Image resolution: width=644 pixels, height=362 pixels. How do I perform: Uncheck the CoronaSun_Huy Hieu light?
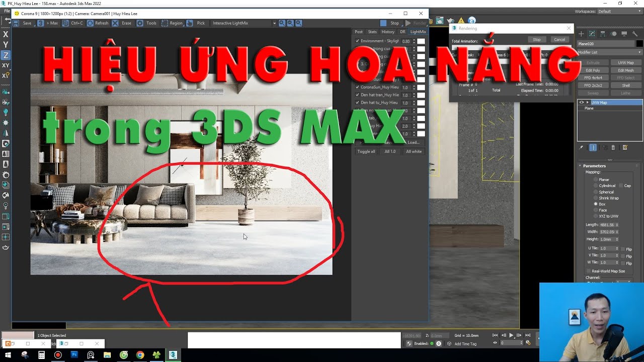[357, 87]
